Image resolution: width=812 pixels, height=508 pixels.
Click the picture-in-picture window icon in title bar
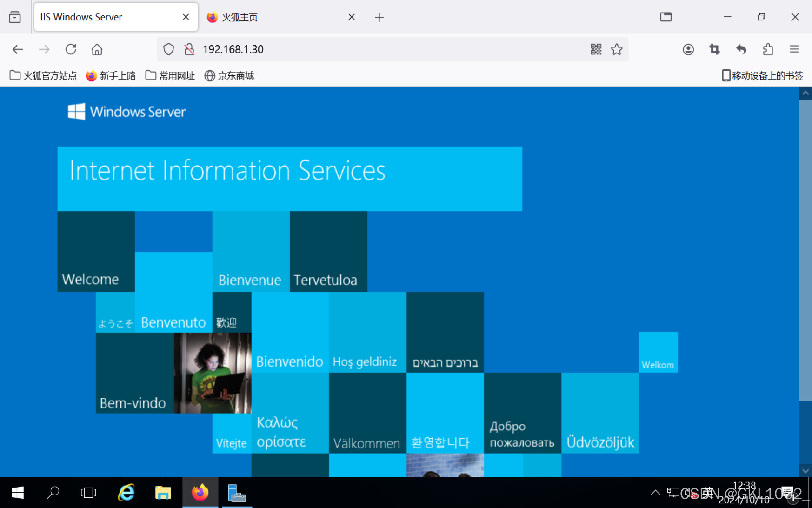click(x=666, y=17)
